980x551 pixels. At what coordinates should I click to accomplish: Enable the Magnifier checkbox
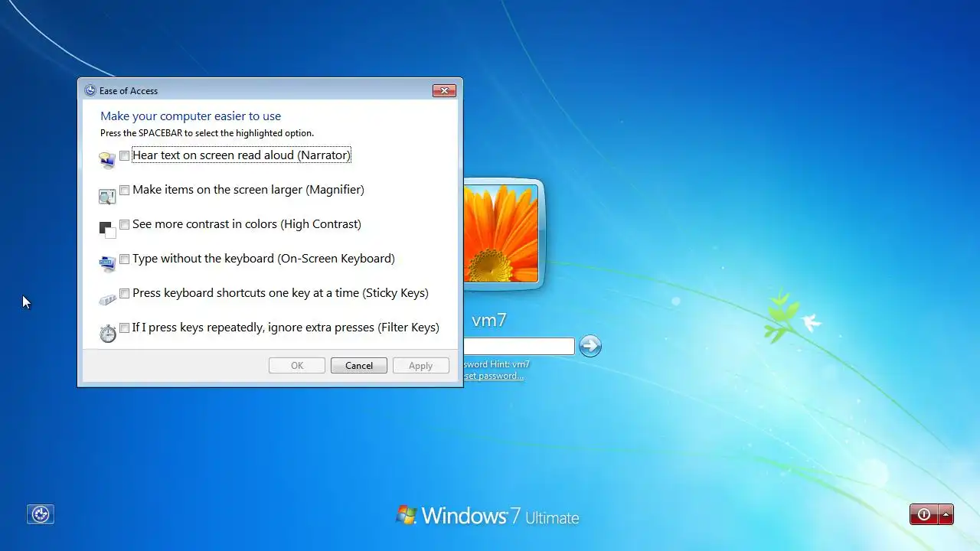pyautogui.click(x=124, y=190)
